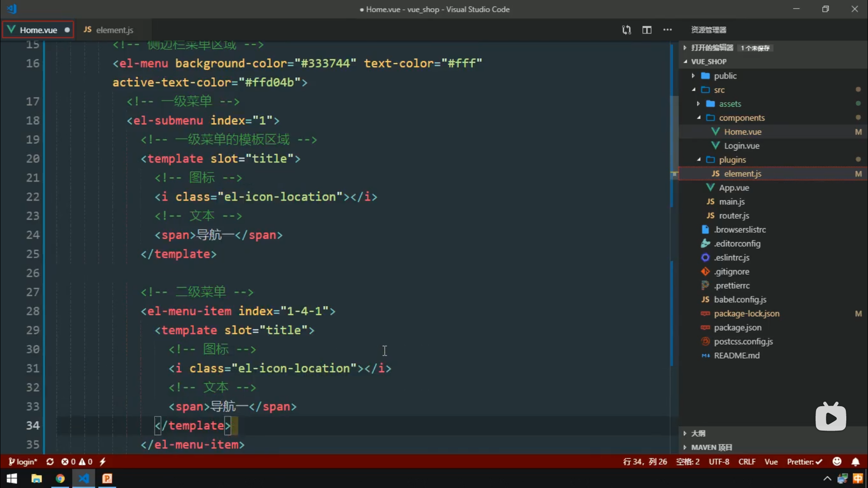Change indentation via 空格: 2
The height and width of the screenshot is (488, 868).
pyautogui.click(x=688, y=462)
